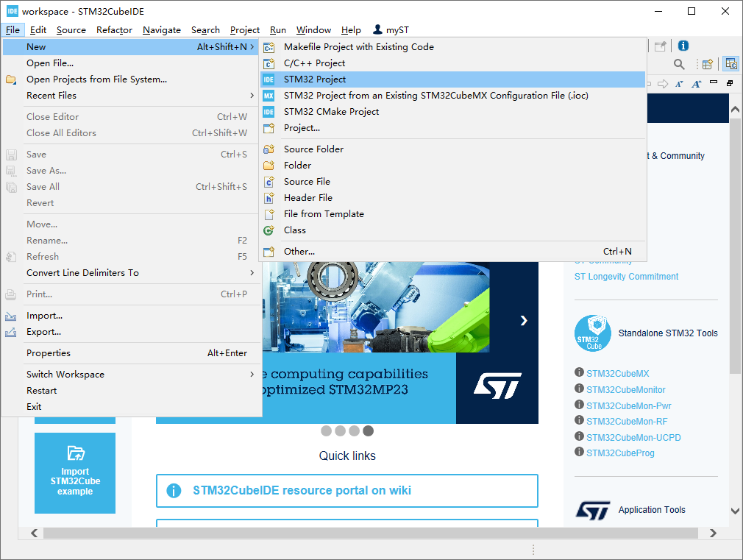The image size is (743, 560).
Task: Click the IDE icon beside STM32 Project
Action: 269,79
